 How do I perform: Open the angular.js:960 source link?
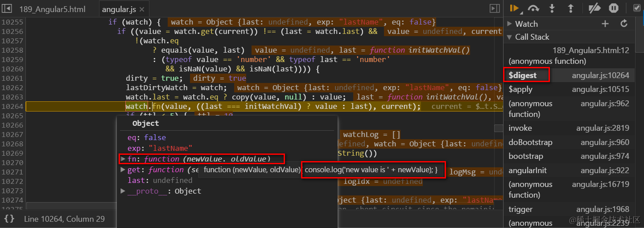[605, 142]
